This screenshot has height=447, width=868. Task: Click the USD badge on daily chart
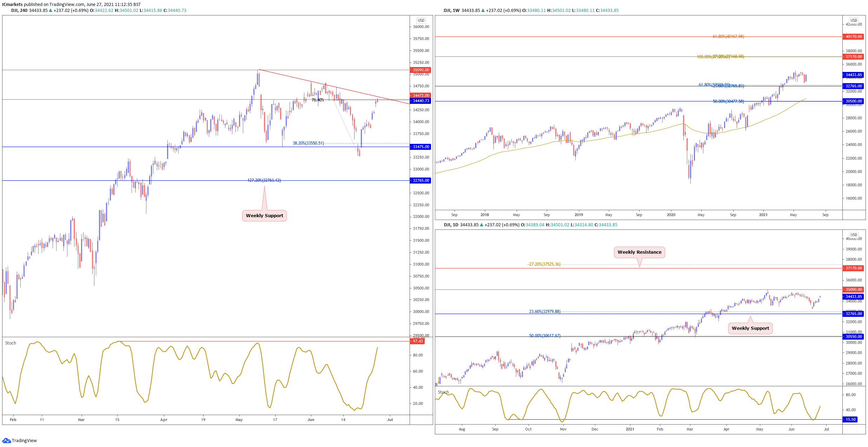click(854, 235)
